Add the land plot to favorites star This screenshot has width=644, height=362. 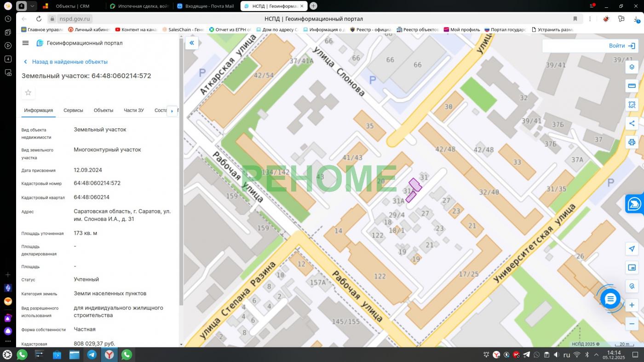pos(28,92)
